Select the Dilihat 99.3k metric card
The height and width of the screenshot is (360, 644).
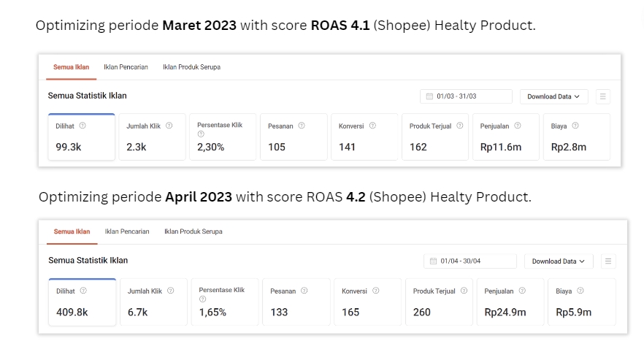pos(81,137)
